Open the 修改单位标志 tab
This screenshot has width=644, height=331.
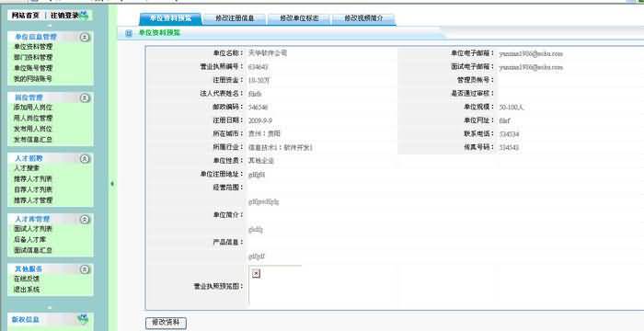[299, 18]
